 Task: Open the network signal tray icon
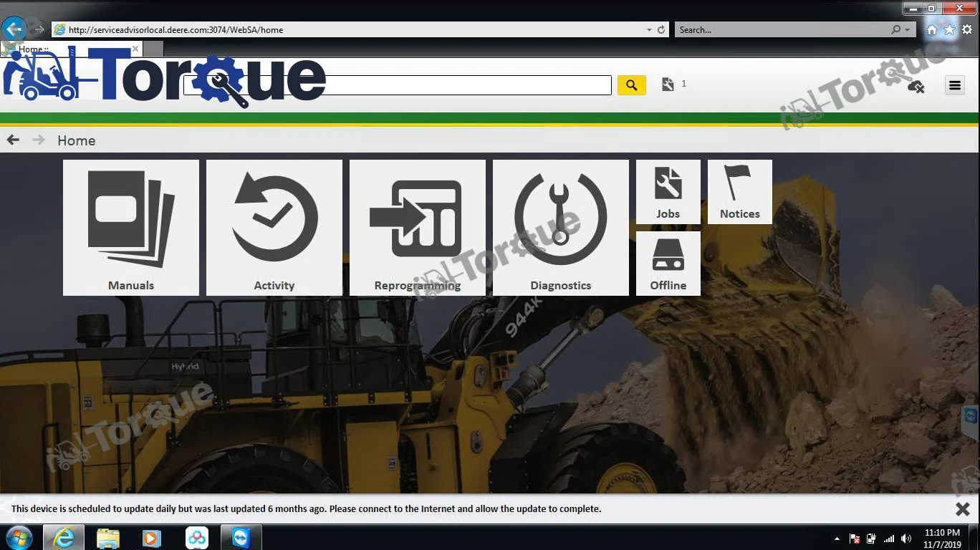[x=889, y=539]
